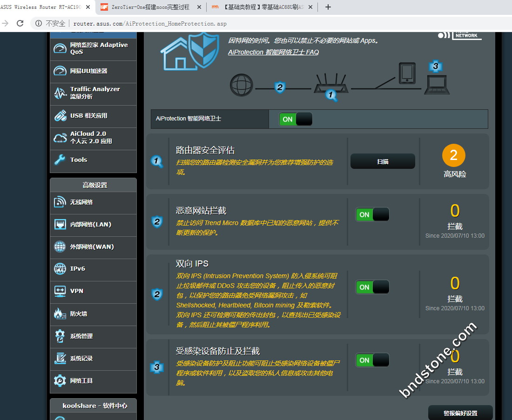Image resolution: width=512 pixels, height=420 pixels.
Task: Click the globe icon in network diagram
Action: coord(242,85)
